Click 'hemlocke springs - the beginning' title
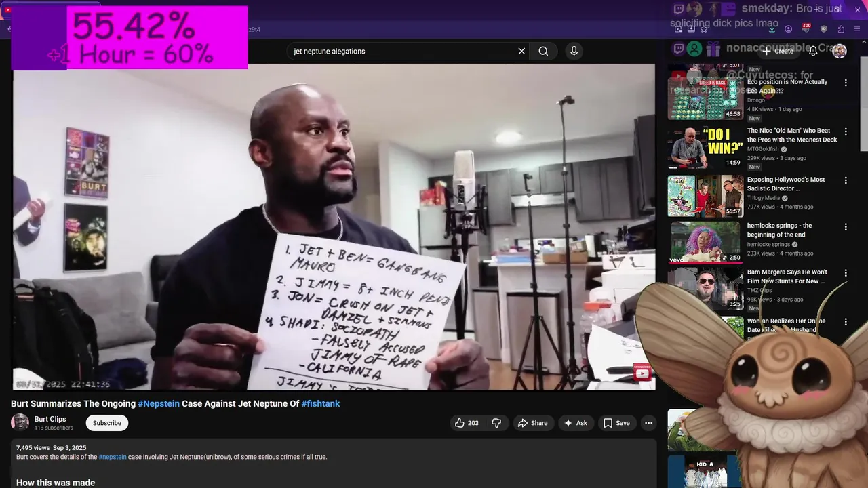 (x=780, y=230)
